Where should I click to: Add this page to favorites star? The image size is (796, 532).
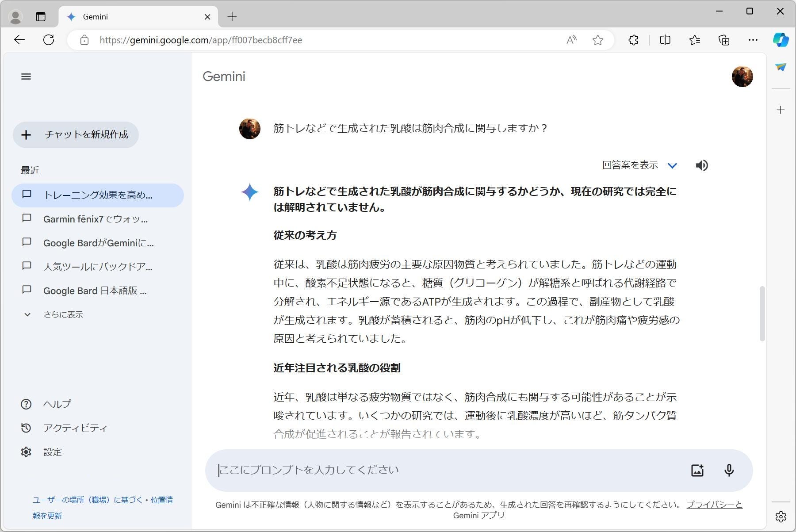[x=598, y=40]
